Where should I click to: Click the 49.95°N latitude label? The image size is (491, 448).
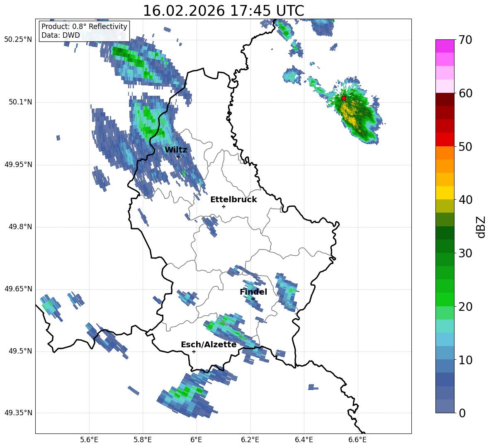point(18,165)
